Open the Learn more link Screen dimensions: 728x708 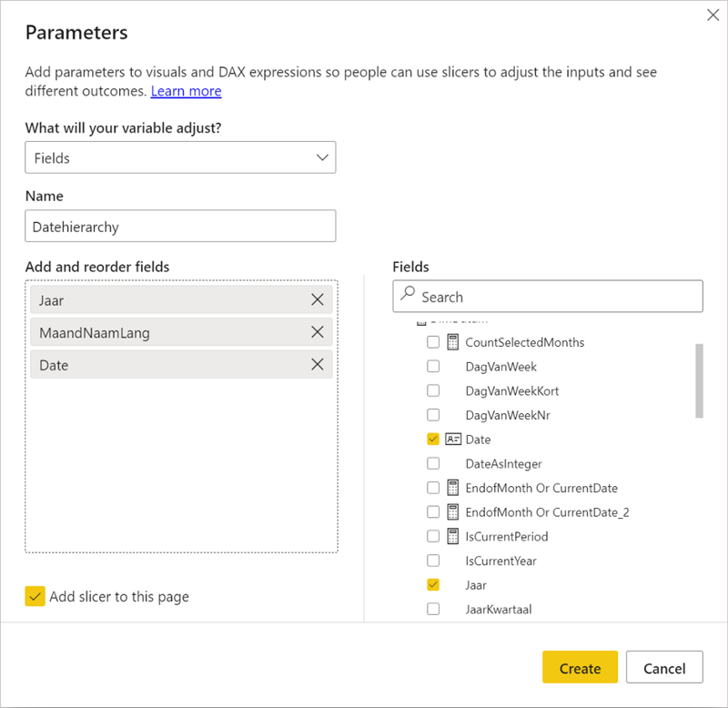186,91
